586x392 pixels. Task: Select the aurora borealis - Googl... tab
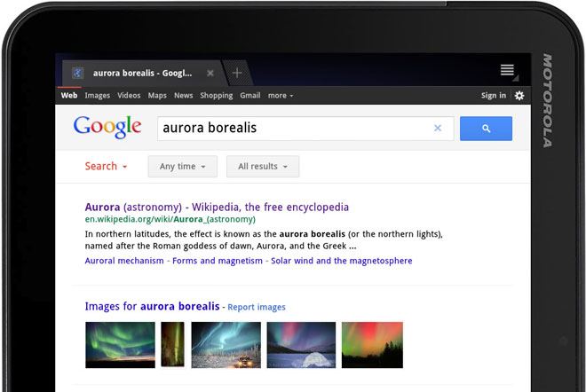(x=142, y=74)
